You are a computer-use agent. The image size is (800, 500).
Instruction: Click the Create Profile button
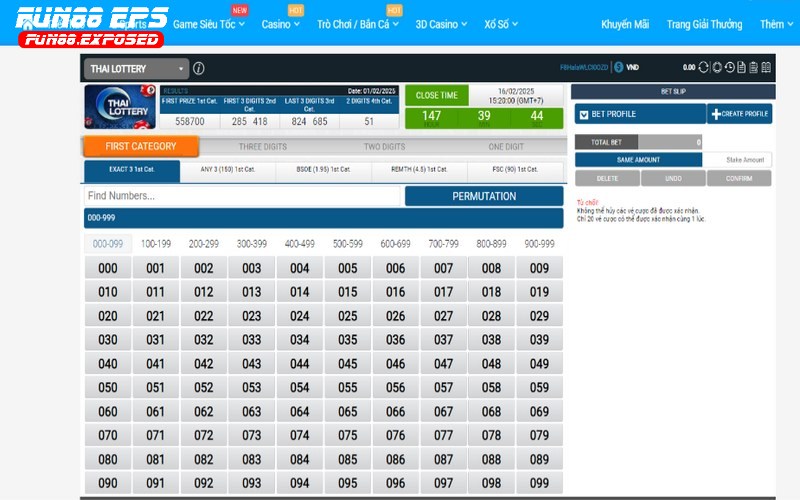[x=739, y=114]
